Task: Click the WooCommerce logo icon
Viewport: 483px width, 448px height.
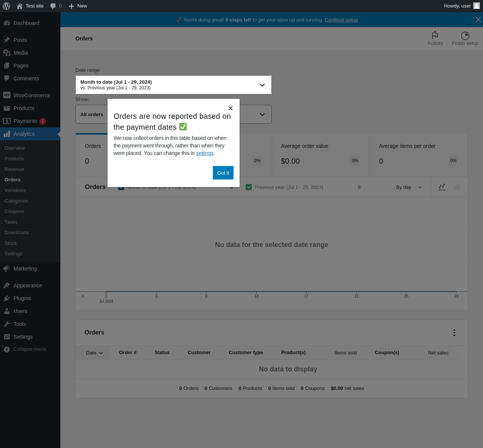Action: point(7,95)
